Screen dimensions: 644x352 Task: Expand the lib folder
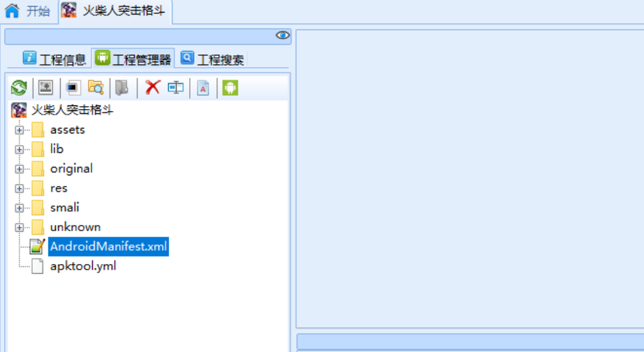(20, 149)
